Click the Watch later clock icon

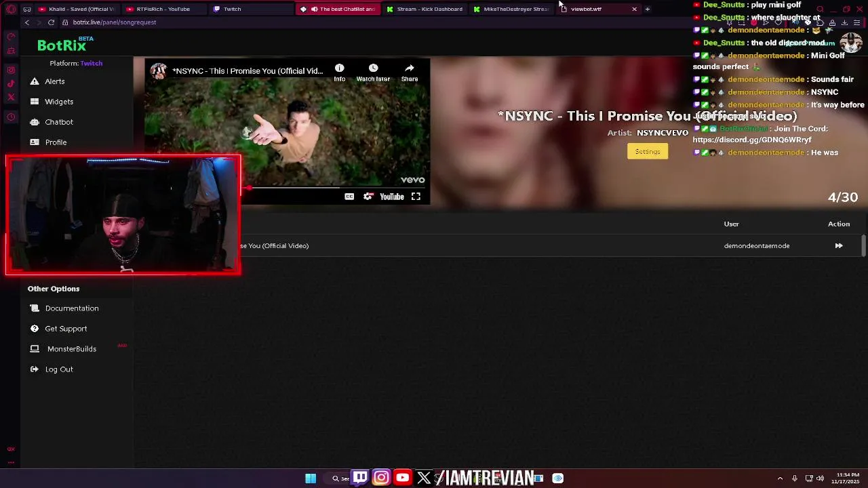[373, 68]
